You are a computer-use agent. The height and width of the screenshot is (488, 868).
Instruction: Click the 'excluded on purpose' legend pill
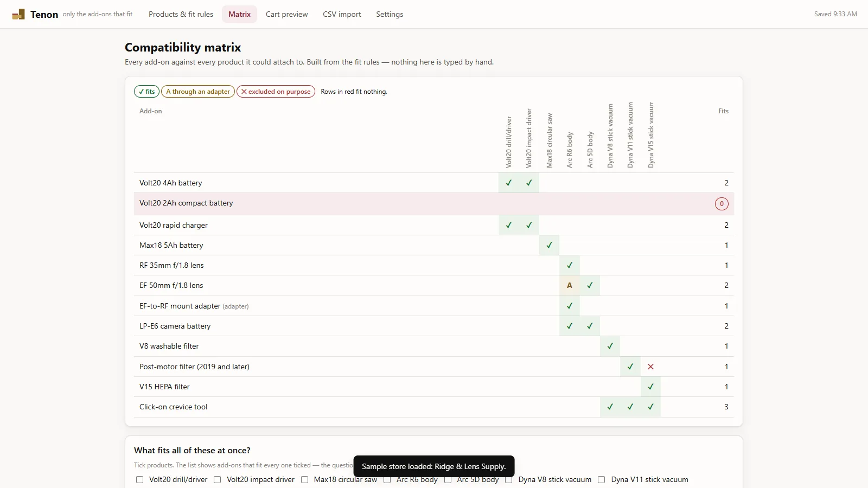(x=276, y=92)
